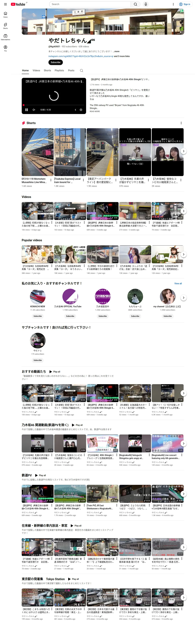
Task: Show next 鉄道PV items arrow
Action: click(x=183, y=494)
